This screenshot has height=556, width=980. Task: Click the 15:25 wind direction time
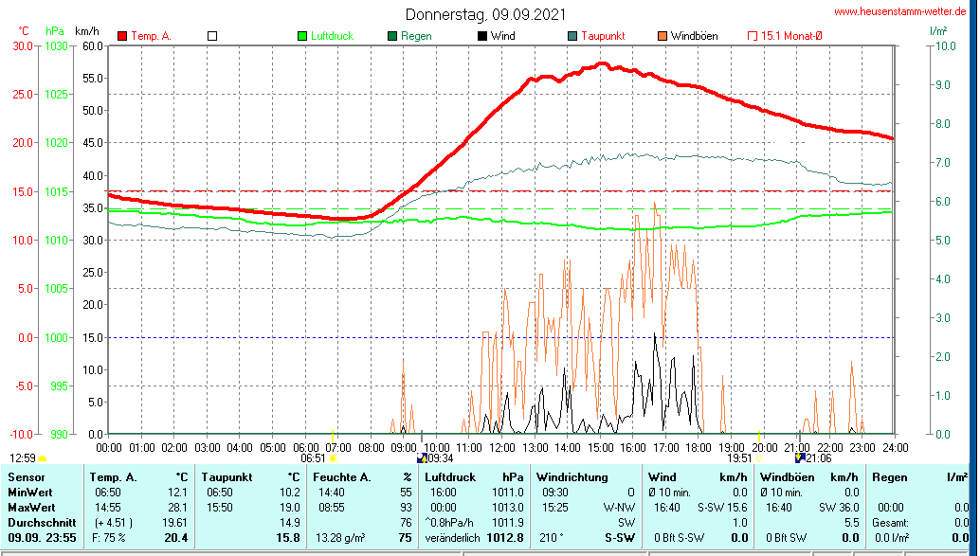coord(555,508)
